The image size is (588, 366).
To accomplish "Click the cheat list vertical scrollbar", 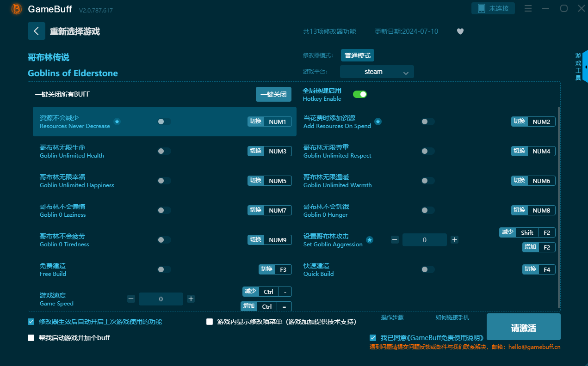I will (x=559, y=207).
